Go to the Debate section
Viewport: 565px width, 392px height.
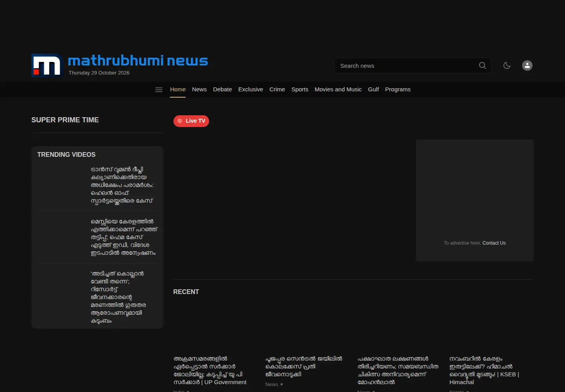click(222, 89)
